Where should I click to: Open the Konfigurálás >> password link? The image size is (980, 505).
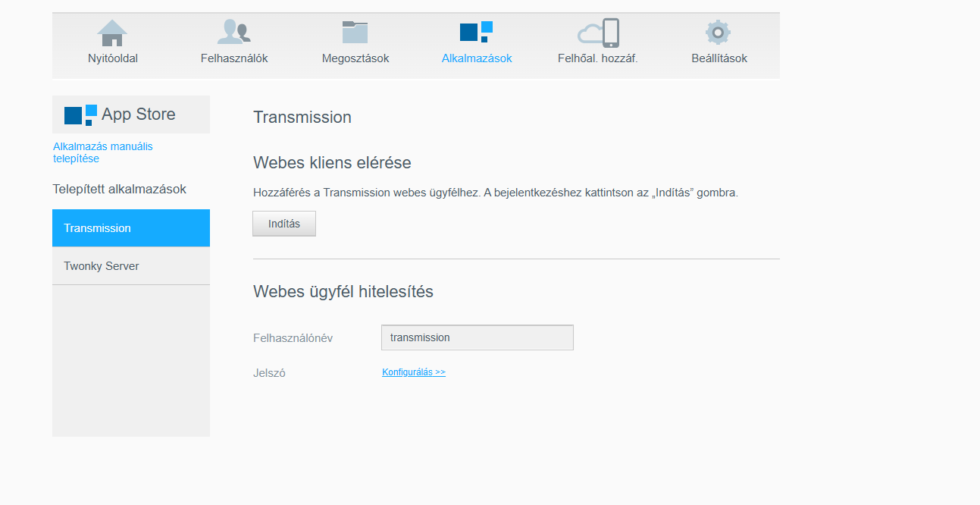tap(414, 372)
